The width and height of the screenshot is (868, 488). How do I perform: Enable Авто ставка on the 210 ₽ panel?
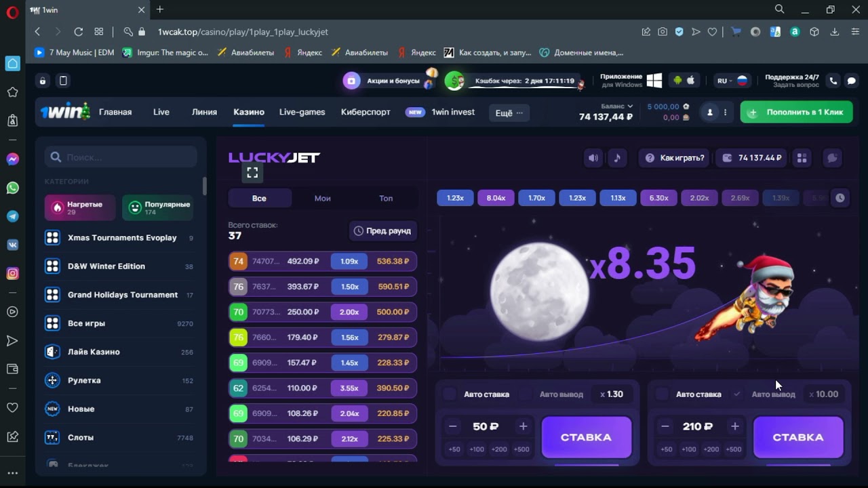coord(662,394)
